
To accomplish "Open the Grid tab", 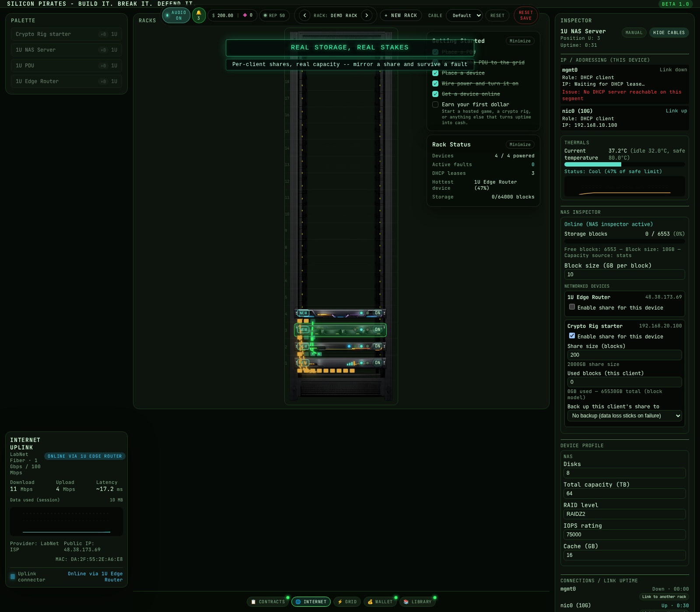I will pos(347,602).
